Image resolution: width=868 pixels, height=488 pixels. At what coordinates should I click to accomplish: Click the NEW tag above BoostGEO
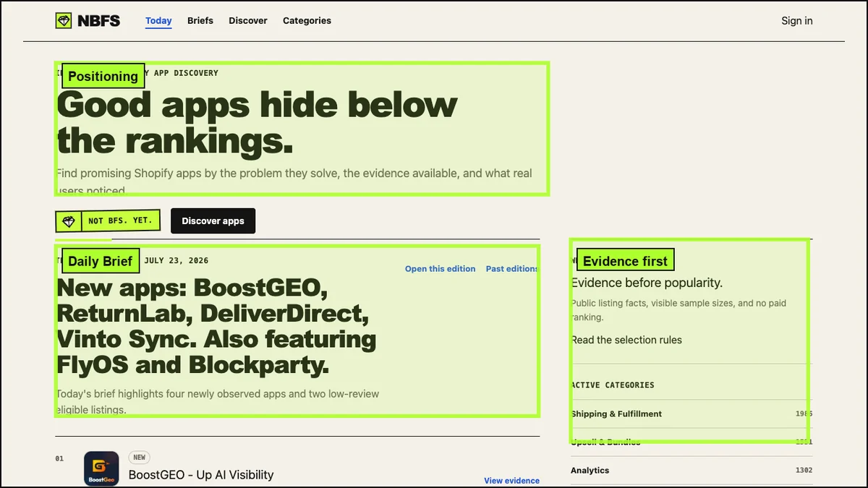pos(140,457)
